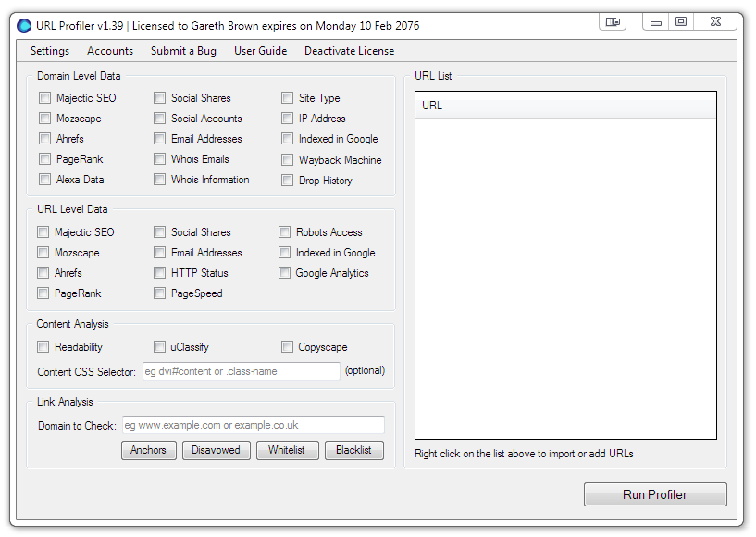This screenshot has height=537, width=756.
Task: Click the dual-screen icon button in title bar
Action: pyautogui.click(x=613, y=21)
